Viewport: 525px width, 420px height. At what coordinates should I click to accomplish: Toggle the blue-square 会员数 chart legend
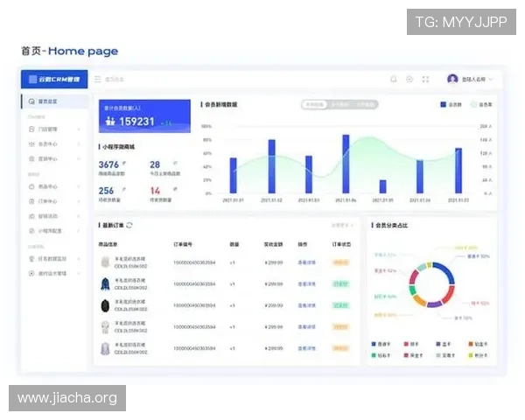[451, 104]
